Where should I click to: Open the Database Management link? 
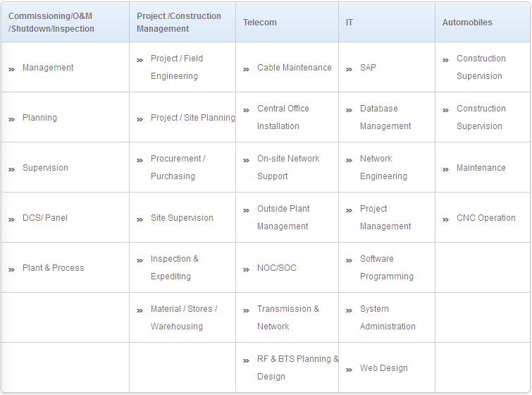coord(385,117)
